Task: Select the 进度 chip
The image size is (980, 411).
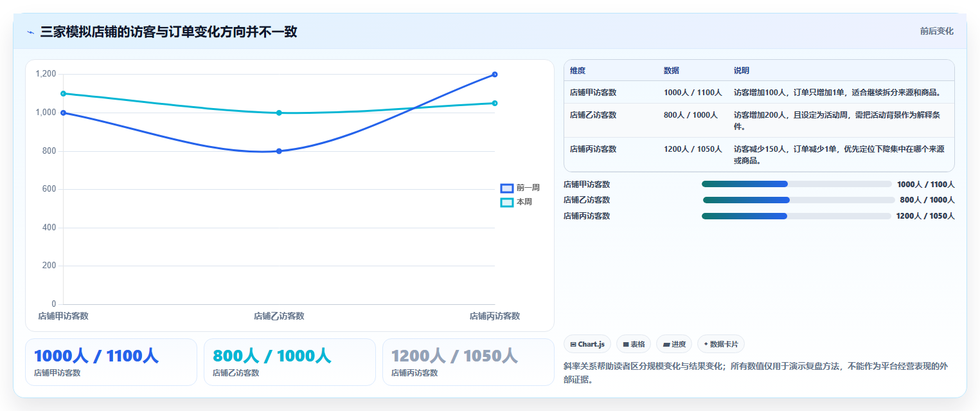Action: tap(674, 344)
